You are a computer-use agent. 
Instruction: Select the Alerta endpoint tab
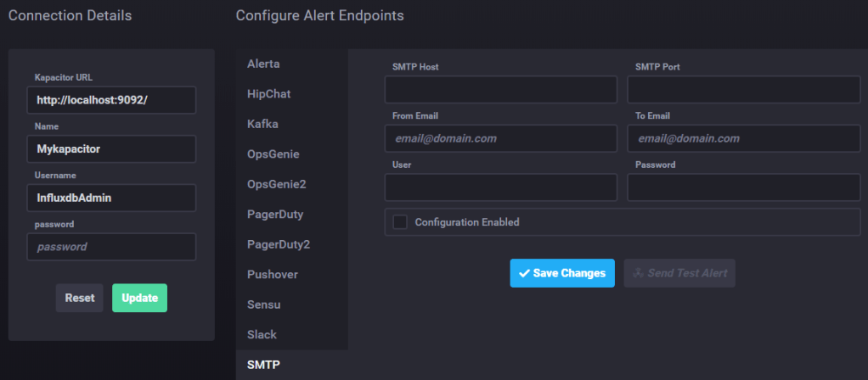[x=263, y=64]
